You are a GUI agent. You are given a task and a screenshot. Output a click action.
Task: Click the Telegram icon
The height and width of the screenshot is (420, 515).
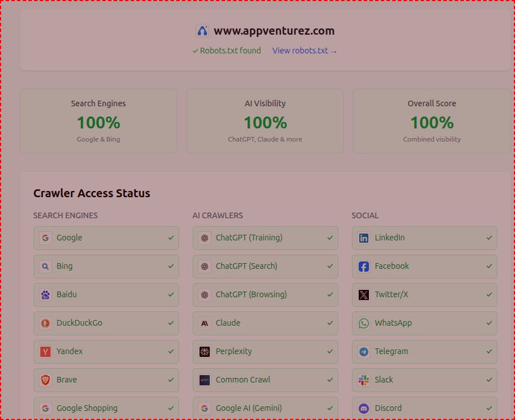tap(364, 352)
